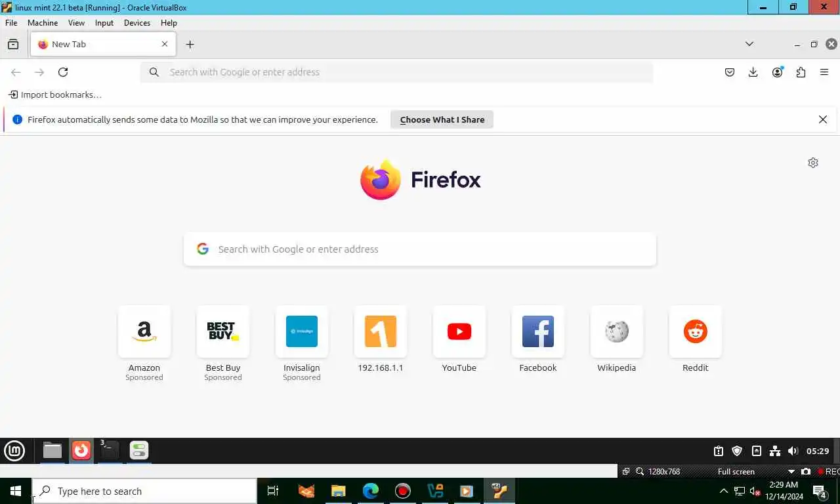Reload the current page
Screen dimensions: 840x504
63,72
